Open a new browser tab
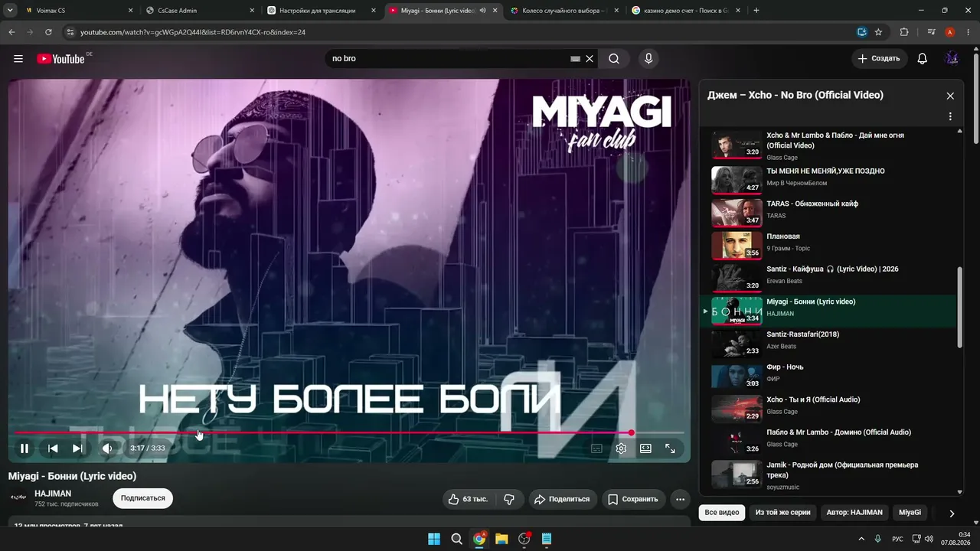The width and height of the screenshot is (980, 551). [x=756, y=11]
